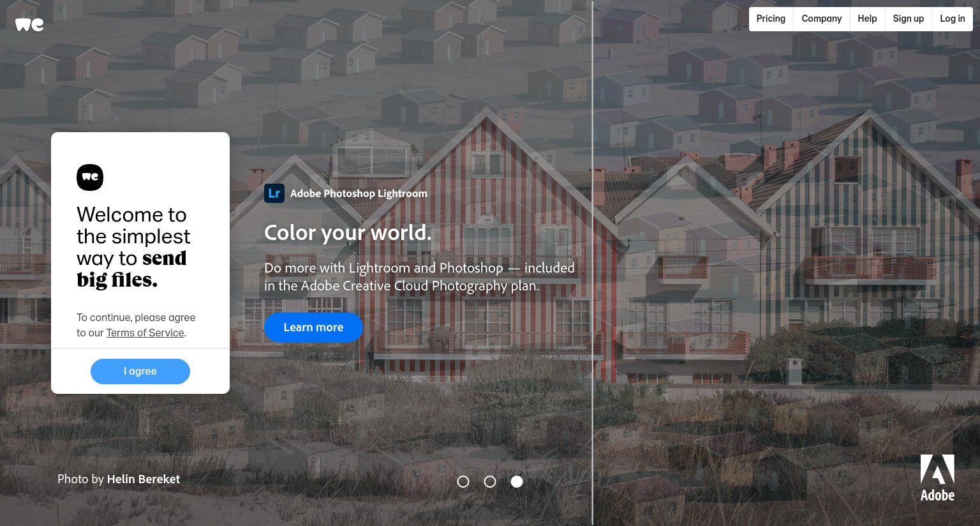Click the Lightroom Lr app icon
980x526 pixels.
pos(274,193)
